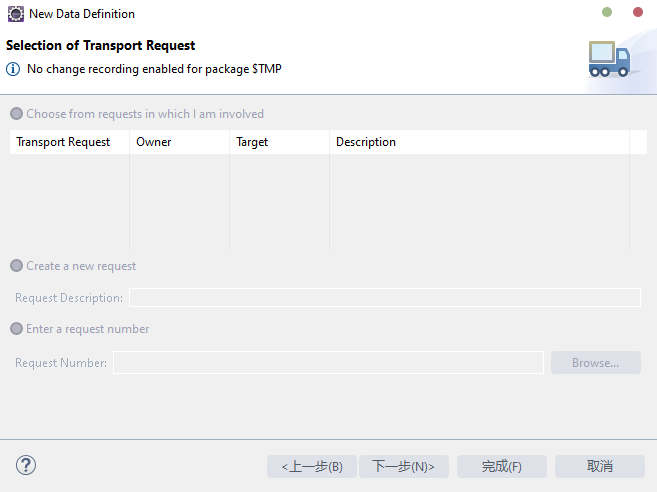The height and width of the screenshot is (492, 657).
Task: Click the New Data Definition window icon
Action: coord(16,14)
